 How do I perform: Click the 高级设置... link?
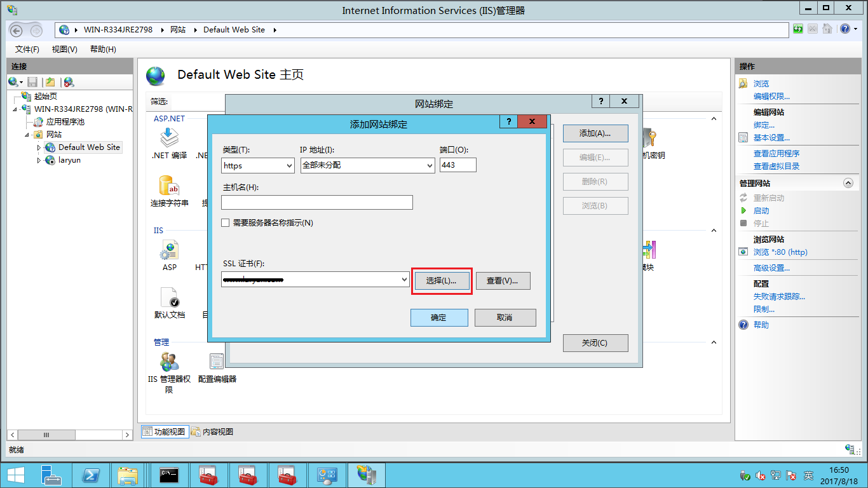pyautogui.click(x=771, y=268)
